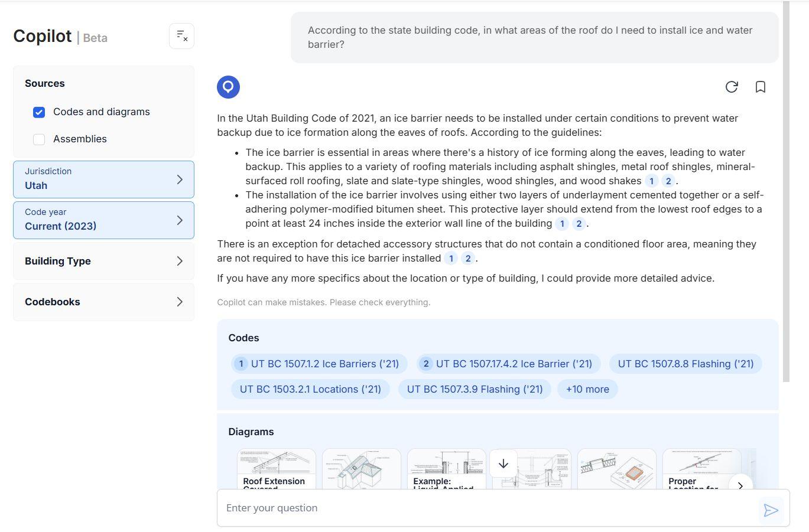Click the Sources heading

point(45,83)
